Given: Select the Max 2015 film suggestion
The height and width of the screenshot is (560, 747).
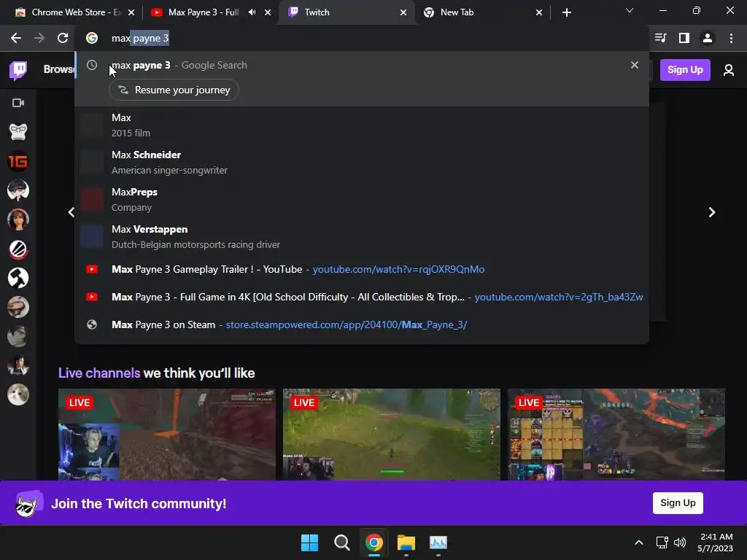Looking at the screenshot, I should 362,125.
